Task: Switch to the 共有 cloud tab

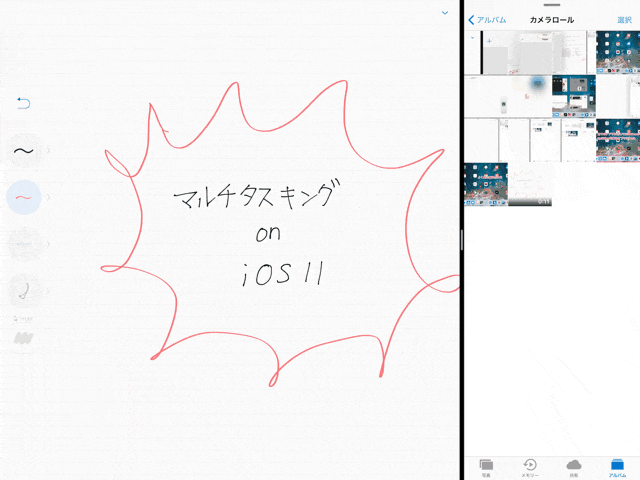Action: tap(573, 468)
